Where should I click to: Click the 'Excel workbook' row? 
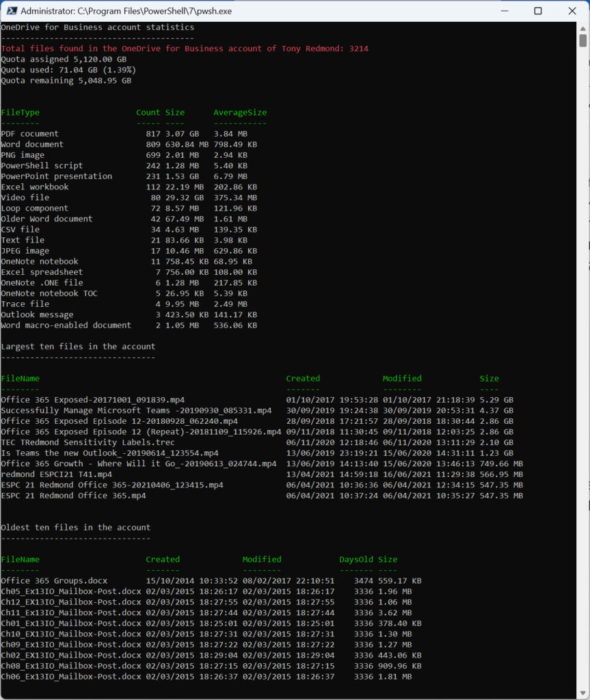(x=129, y=187)
